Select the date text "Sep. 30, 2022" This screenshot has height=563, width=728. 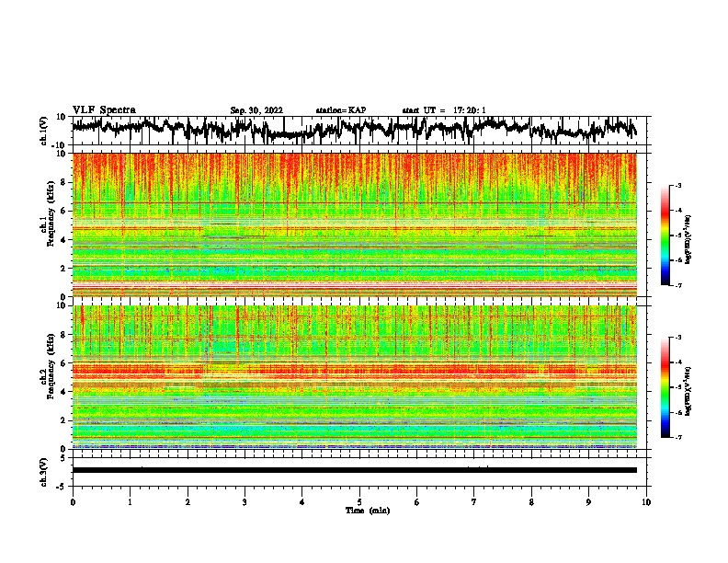[x=256, y=110]
